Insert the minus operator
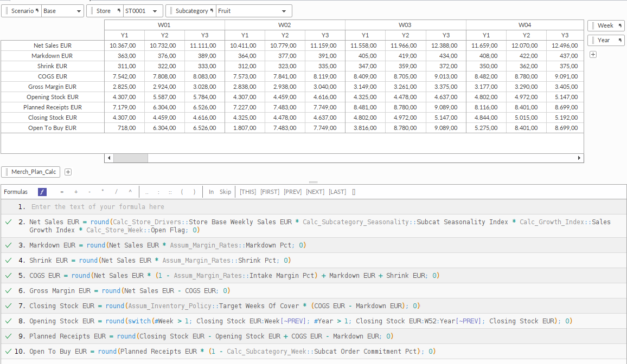Screen dimensions: 627x364 (x=89, y=192)
